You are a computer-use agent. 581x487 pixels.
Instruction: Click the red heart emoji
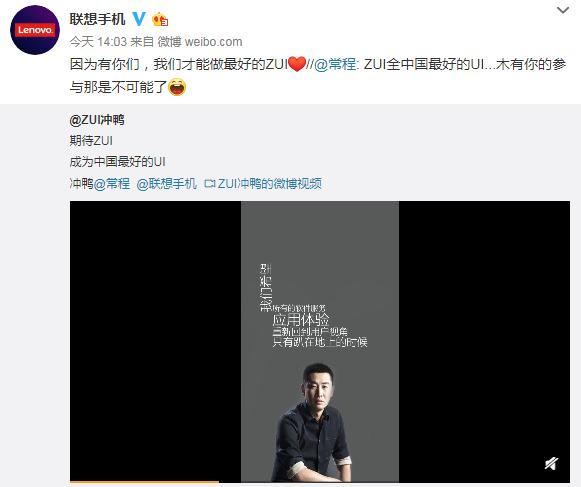click(297, 64)
